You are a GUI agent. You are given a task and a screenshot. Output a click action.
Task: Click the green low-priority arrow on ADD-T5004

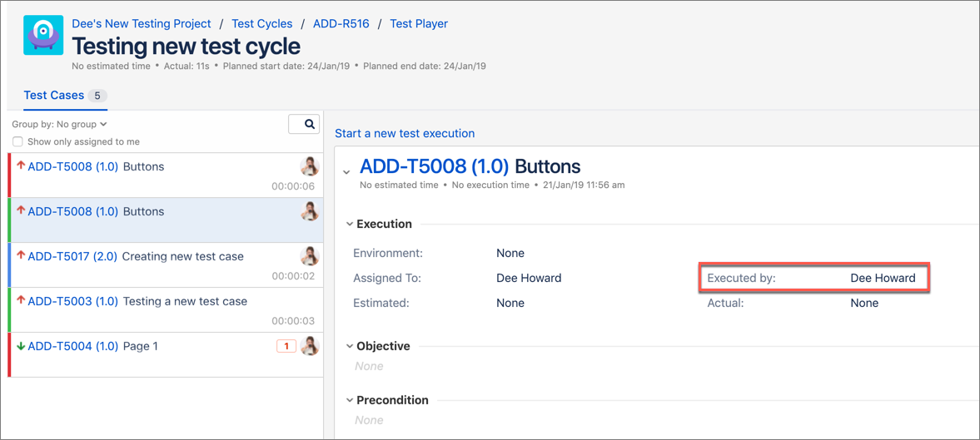point(21,346)
